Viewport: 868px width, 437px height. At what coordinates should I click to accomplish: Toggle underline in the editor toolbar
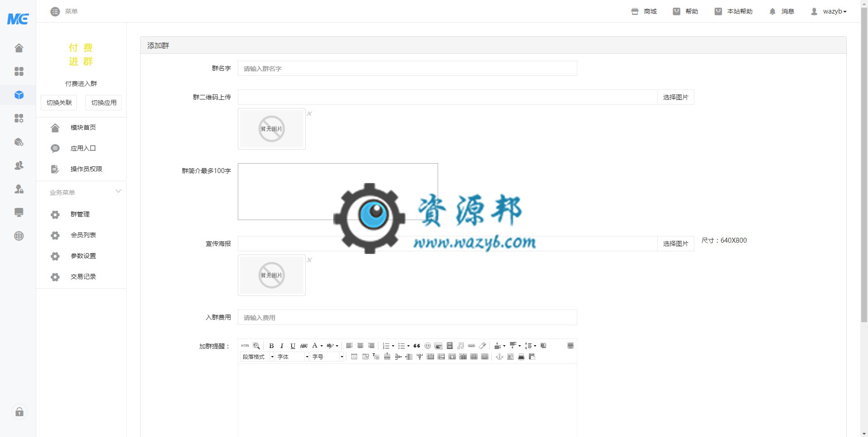pos(292,346)
